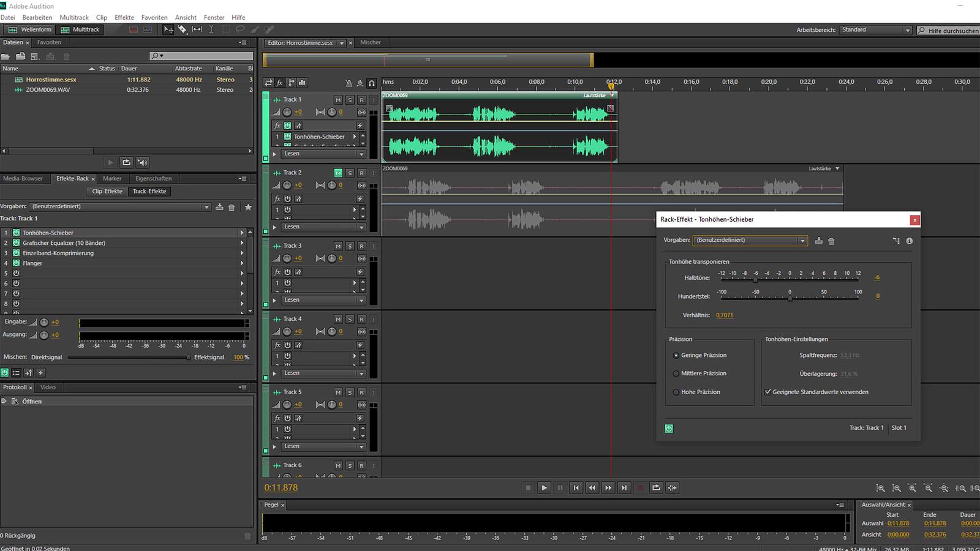Open the Vorgaben dropdown in Rack-Effekt dialog
980x551 pixels.
pos(750,241)
